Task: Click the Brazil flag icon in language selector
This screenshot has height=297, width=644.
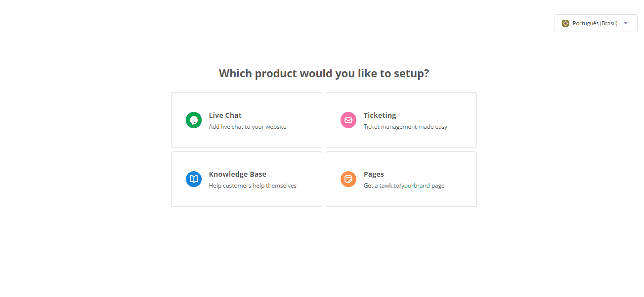Action: point(565,23)
